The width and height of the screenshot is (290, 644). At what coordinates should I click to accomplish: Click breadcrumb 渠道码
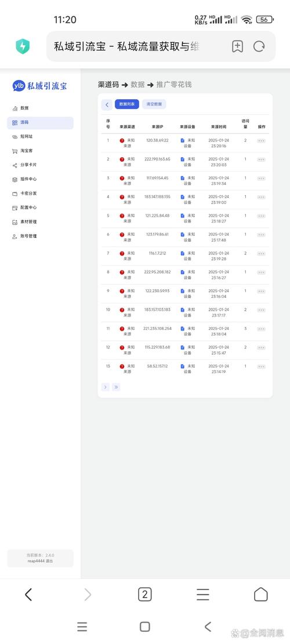point(108,85)
